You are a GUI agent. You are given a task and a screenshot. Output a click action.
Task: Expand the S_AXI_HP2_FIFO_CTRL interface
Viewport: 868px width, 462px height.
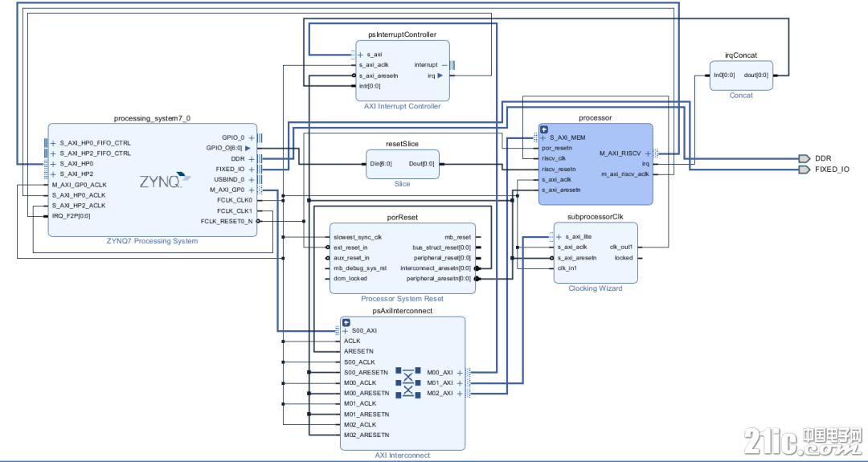click(x=53, y=153)
